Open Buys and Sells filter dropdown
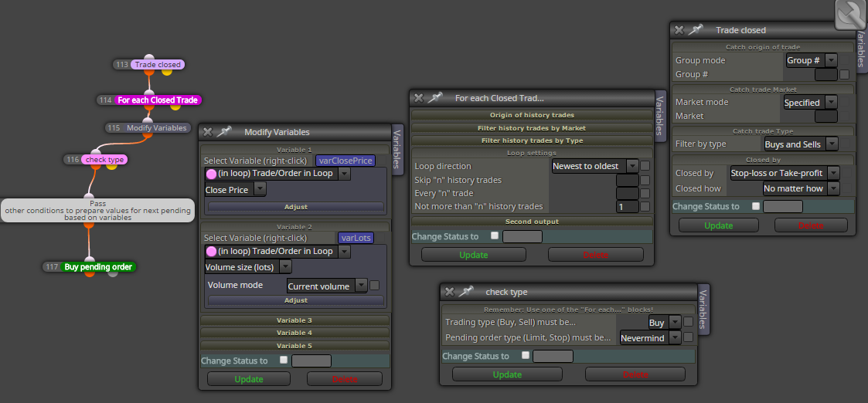The width and height of the screenshot is (868, 403). coord(801,144)
